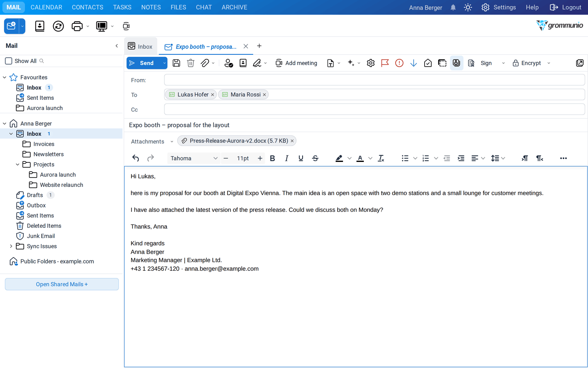This screenshot has height=368, width=588.
Task: Open notifications bell icon
Action: point(453,7)
